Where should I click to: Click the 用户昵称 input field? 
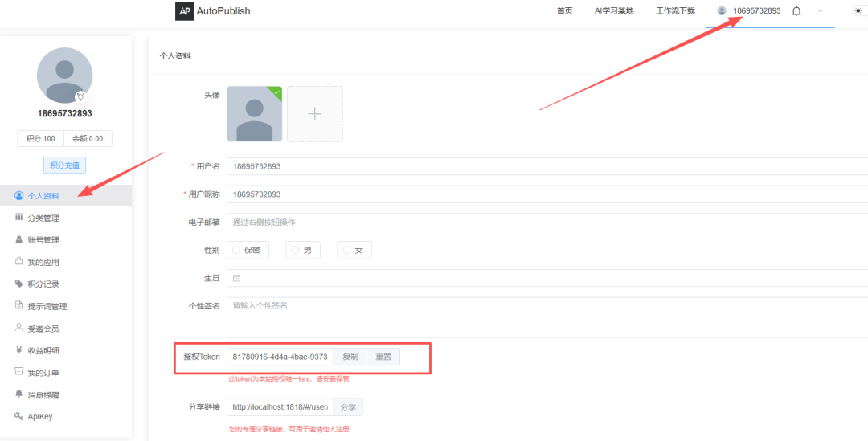coord(547,194)
